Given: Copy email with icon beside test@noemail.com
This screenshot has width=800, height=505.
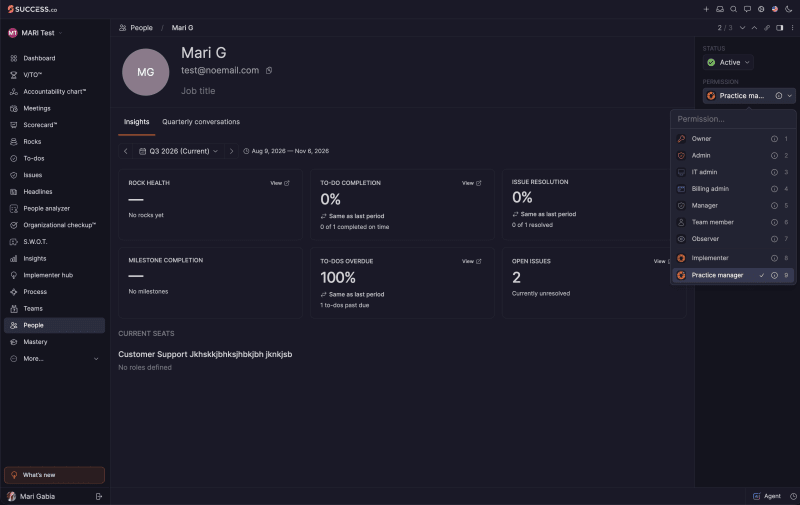Looking at the screenshot, I should point(269,70).
